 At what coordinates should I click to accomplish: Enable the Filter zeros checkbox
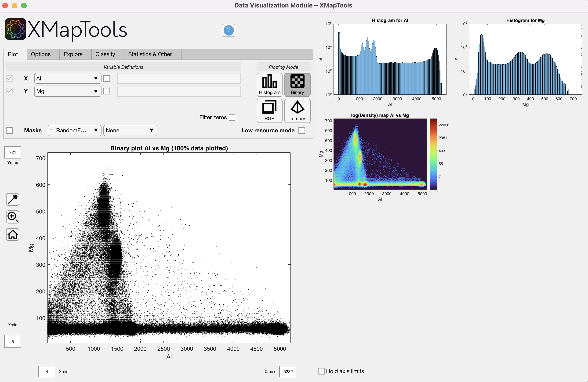pyautogui.click(x=232, y=117)
